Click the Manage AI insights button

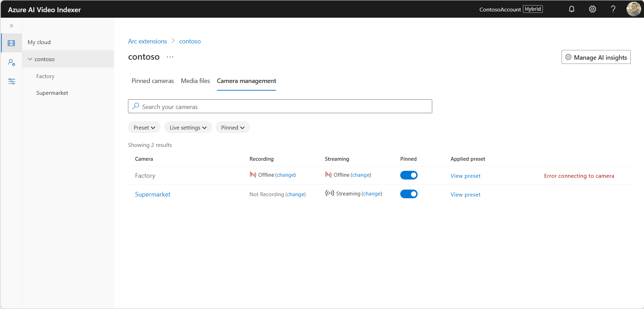[596, 57]
